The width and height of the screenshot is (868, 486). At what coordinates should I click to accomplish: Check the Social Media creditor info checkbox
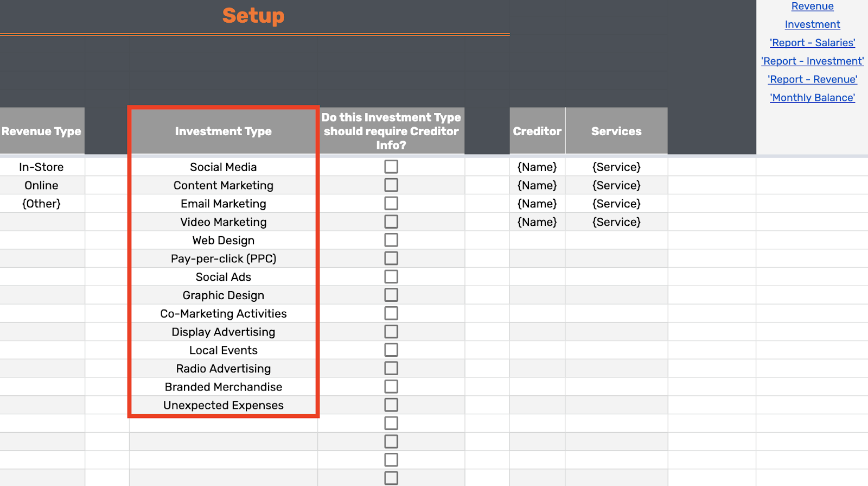[x=391, y=167]
